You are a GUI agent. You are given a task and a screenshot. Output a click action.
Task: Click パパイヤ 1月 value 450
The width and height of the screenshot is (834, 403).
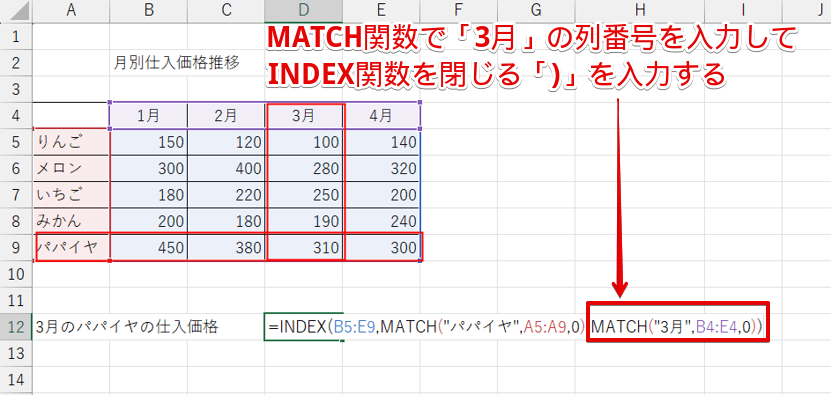coord(148,247)
